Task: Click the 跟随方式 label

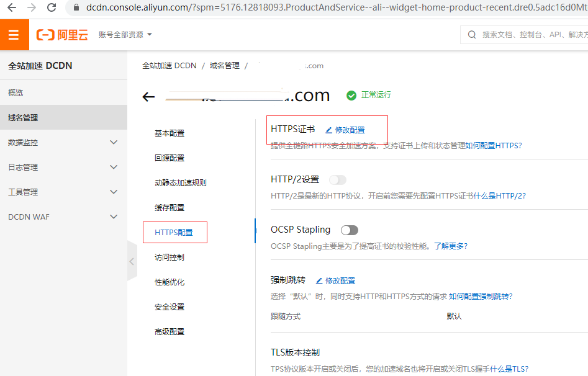Action: tap(286, 316)
